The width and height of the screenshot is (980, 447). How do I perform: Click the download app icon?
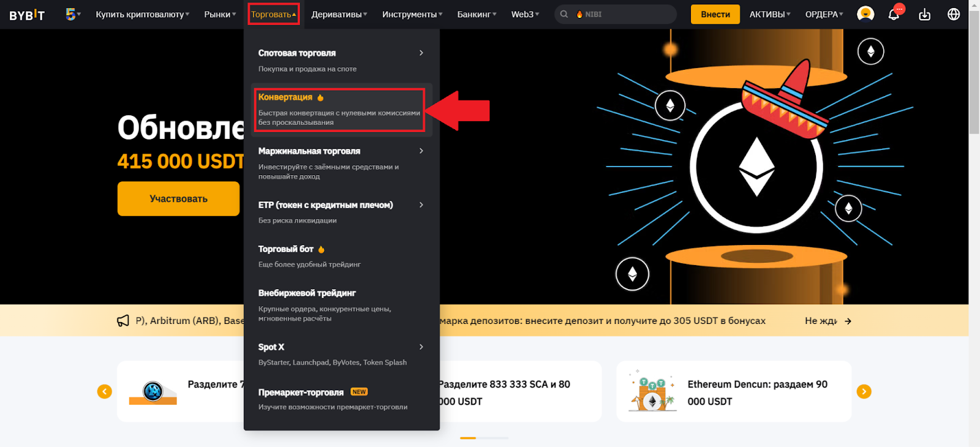[x=925, y=14]
